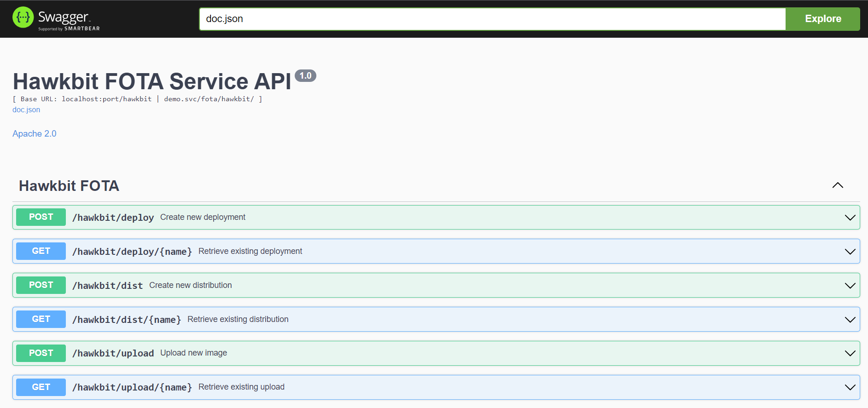868x408 pixels.
Task: Click the doc.json URL input field
Action: [492, 19]
